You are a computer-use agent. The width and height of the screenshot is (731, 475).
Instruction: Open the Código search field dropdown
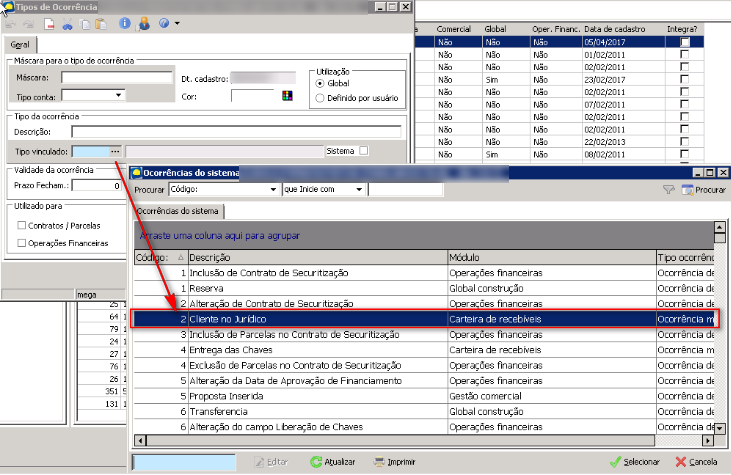[272, 189]
